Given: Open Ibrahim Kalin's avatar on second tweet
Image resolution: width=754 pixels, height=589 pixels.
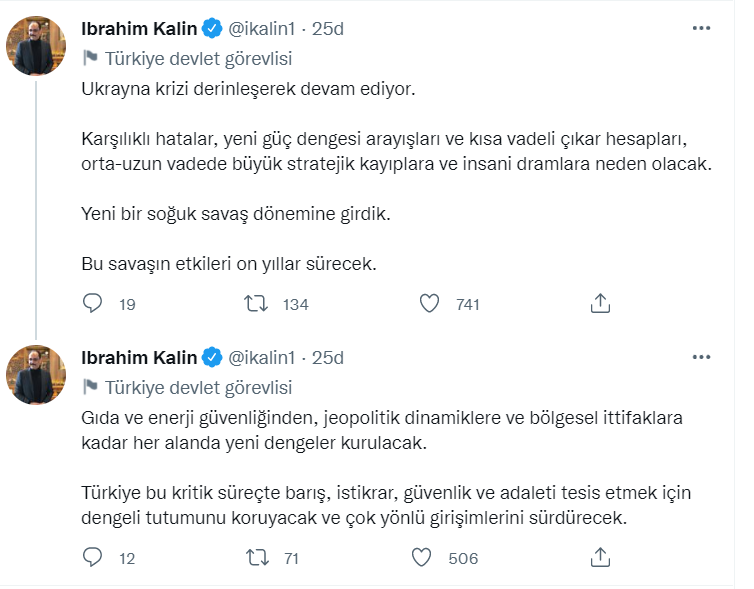Looking at the screenshot, I should point(37,373).
